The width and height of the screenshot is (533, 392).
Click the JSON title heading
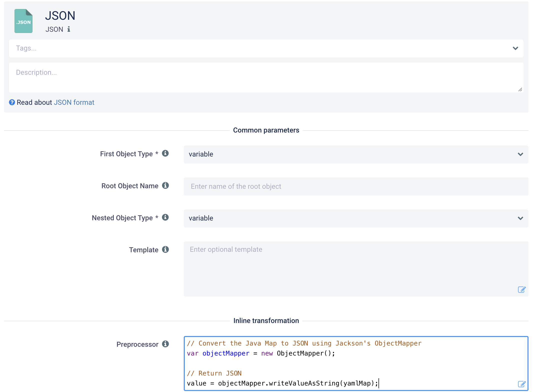click(x=60, y=16)
